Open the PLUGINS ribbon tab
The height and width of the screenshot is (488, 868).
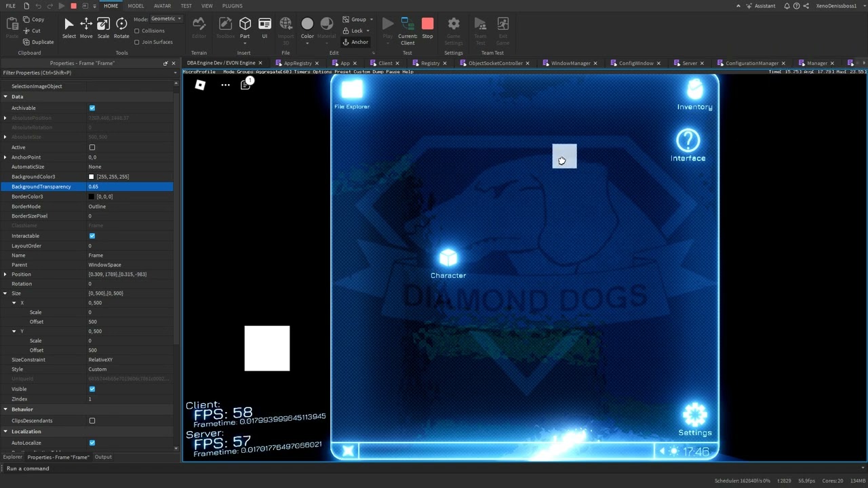pyautogui.click(x=232, y=6)
